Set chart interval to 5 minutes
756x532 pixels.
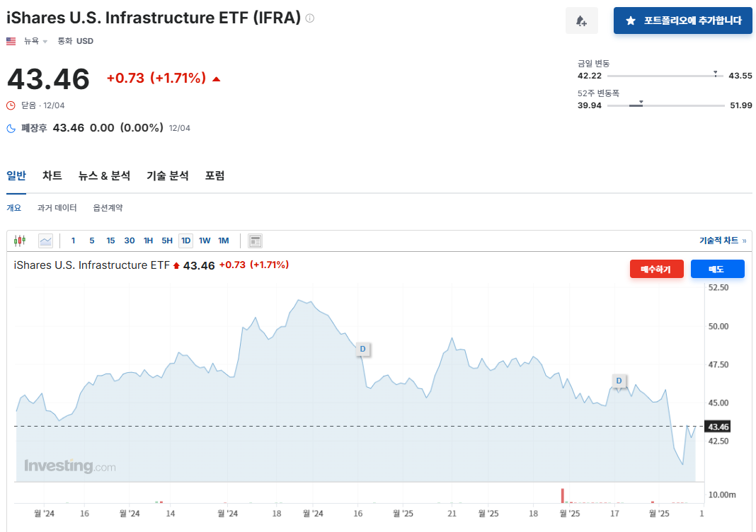pos(91,241)
